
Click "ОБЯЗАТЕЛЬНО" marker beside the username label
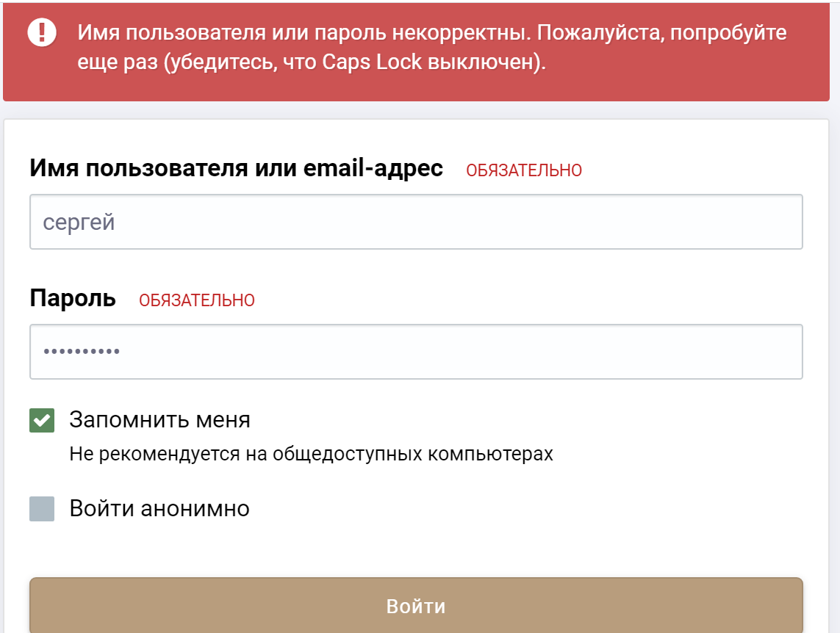pyautogui.click(x=523, y=171)
